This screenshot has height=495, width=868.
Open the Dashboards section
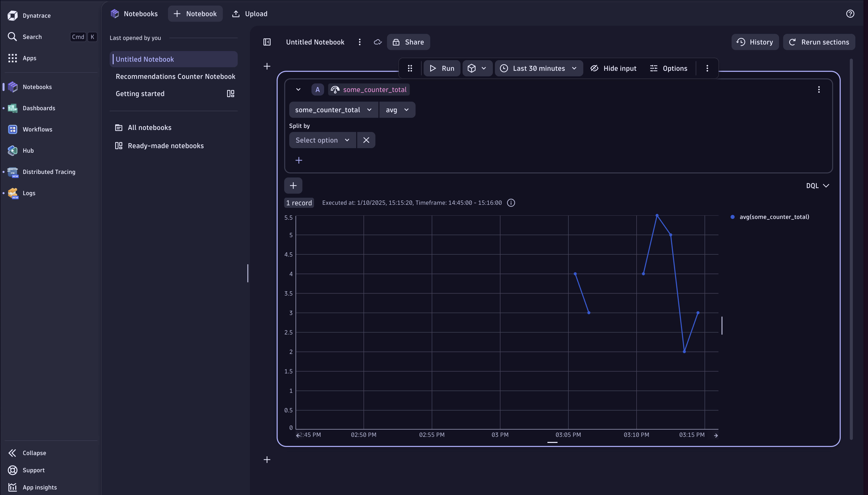(x=39, y=108)
